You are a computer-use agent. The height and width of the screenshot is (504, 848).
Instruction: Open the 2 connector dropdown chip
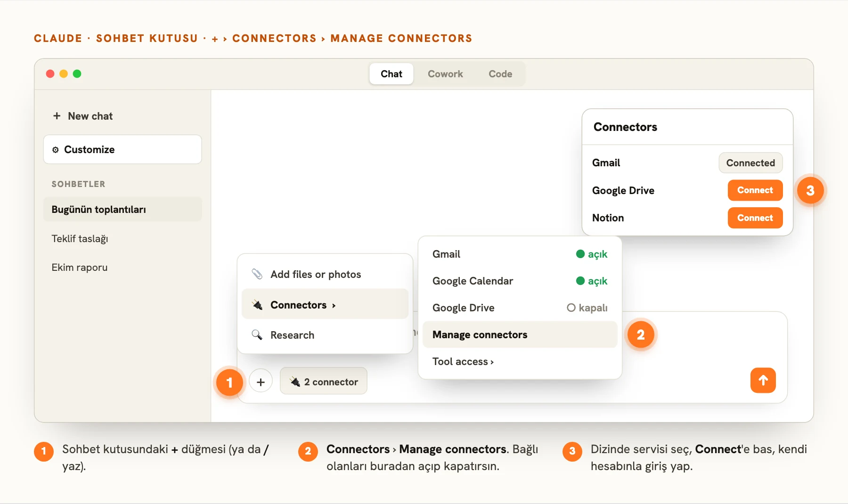coord(324,381)
